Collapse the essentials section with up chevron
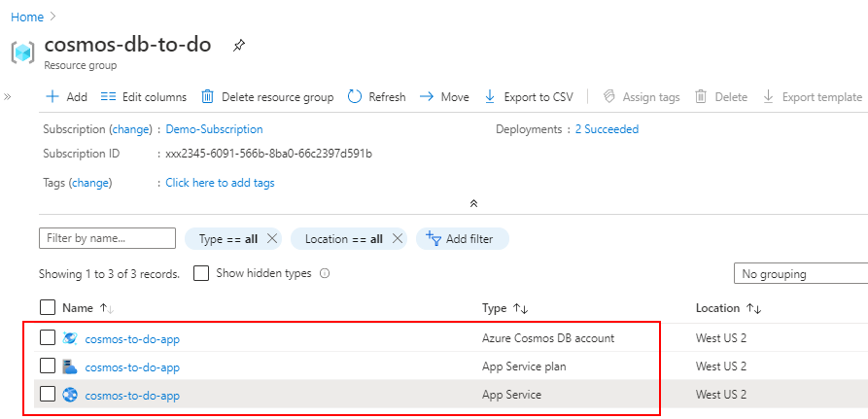868x419 pixels. (x=473, y=204)
